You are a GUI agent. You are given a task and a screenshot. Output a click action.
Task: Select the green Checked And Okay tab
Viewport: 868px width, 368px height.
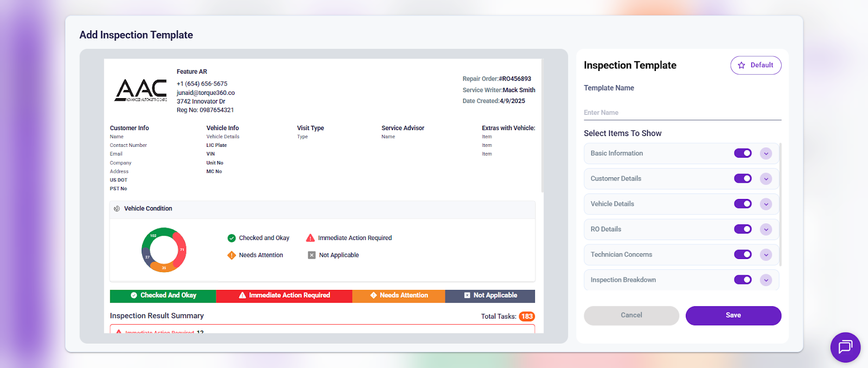click(x=163, y=296)
